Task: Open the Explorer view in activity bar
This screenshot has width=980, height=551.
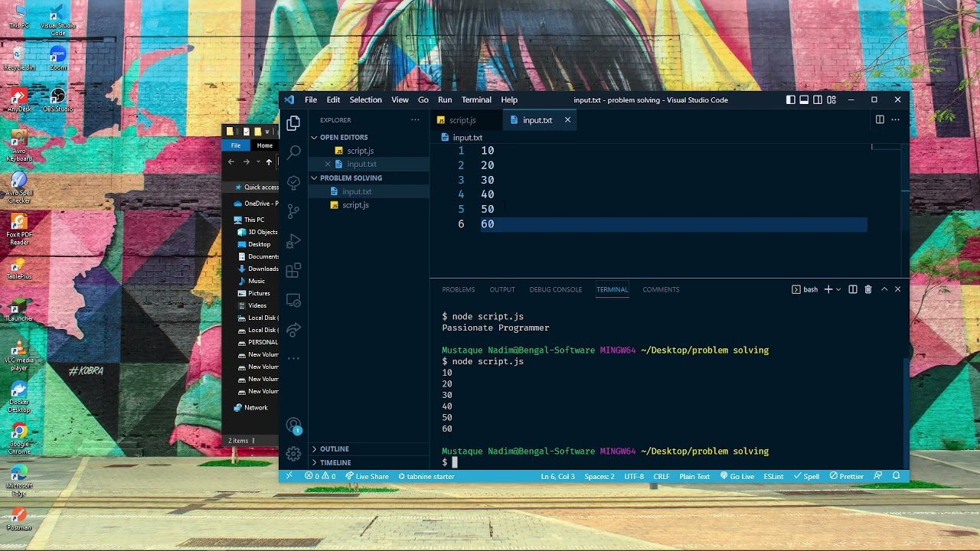Action: (x=293, y=123)
